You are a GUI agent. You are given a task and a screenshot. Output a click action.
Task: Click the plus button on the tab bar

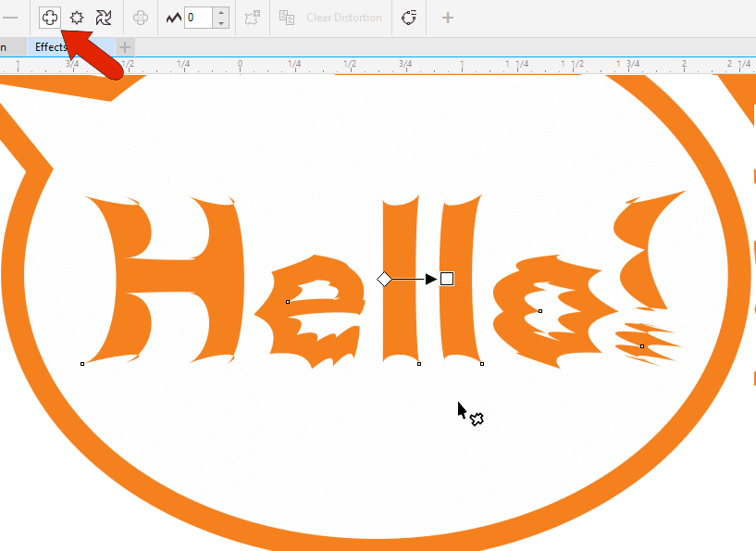(123, 47)
